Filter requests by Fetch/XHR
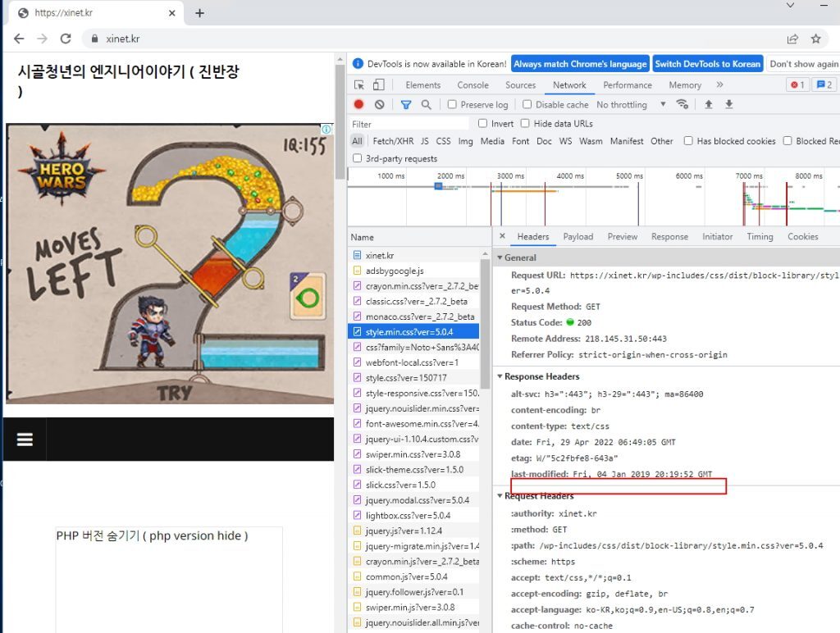This screenshot has height=633, width=840. (x=393, y=141)
